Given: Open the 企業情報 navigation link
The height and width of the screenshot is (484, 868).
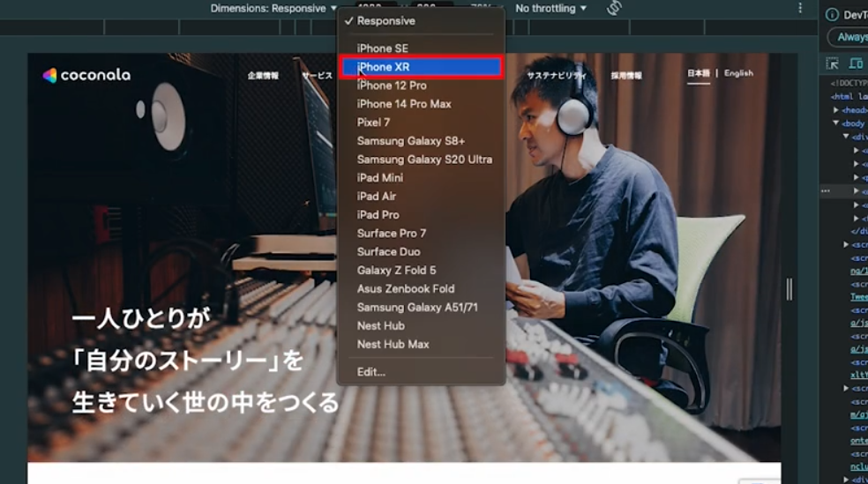Looking at the screenshot, I should 263,76.
